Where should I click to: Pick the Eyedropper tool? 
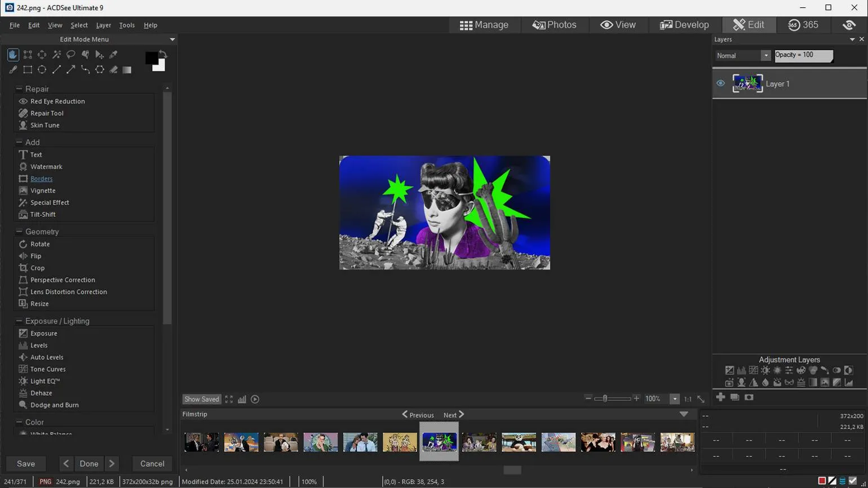coord(113,55)
